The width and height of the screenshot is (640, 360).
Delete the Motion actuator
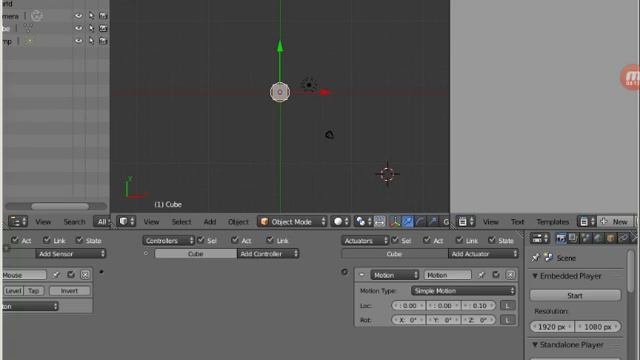pos(510,275)
